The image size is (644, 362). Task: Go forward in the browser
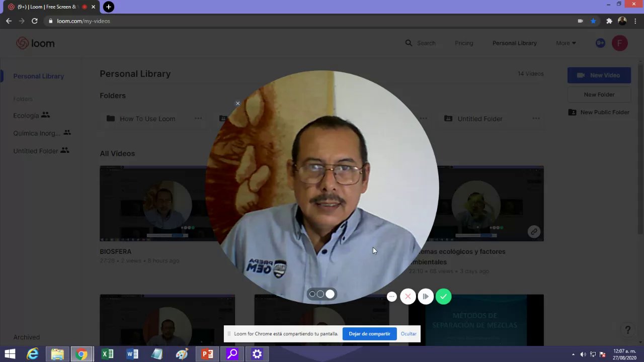(22, 21)
